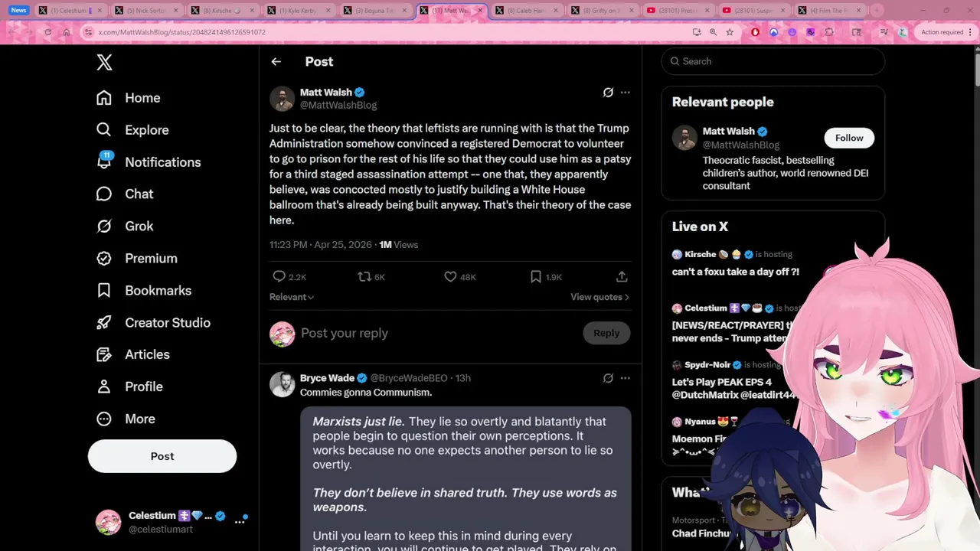Image resolution: width=980 pixels, height=551 pixels.
Task: Click the browser zoom magnifier icon
Action: (x=713, y=32)
